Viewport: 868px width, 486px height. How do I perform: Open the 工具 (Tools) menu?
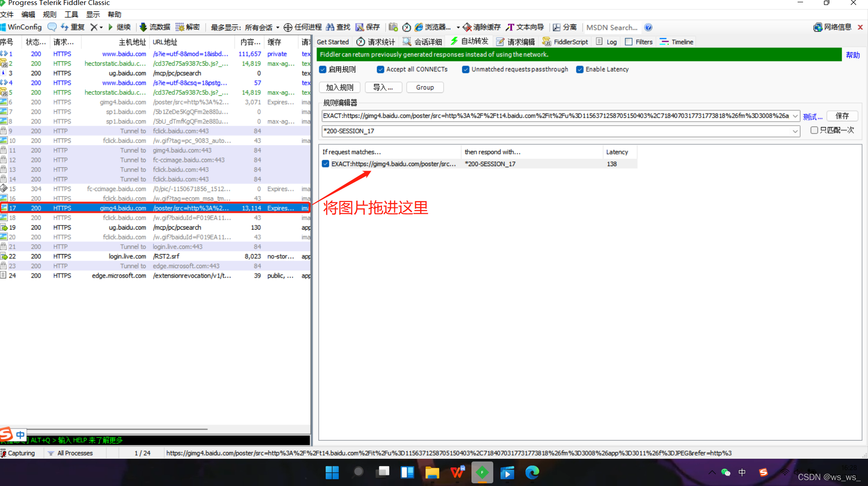pyautogui.click(x=71, y=15)
